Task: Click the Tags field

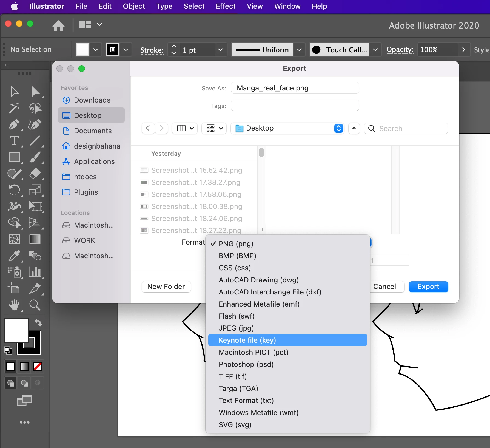Action: [x=295, y=106]
